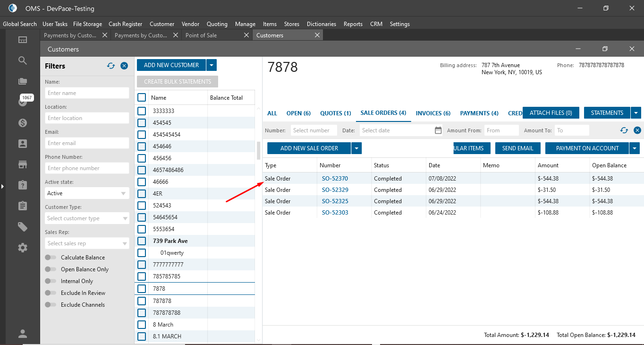Close the Point of Sale tab

click(x=246, y=35)
